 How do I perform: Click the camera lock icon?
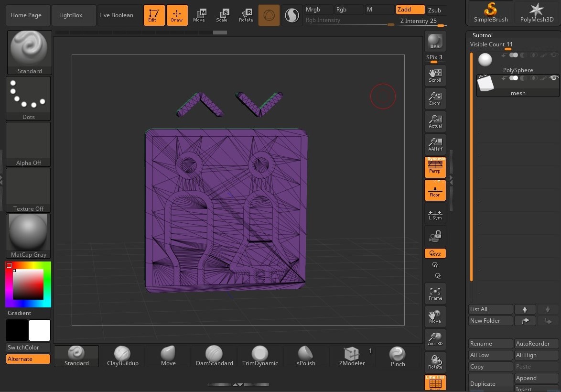coord(435,236)
